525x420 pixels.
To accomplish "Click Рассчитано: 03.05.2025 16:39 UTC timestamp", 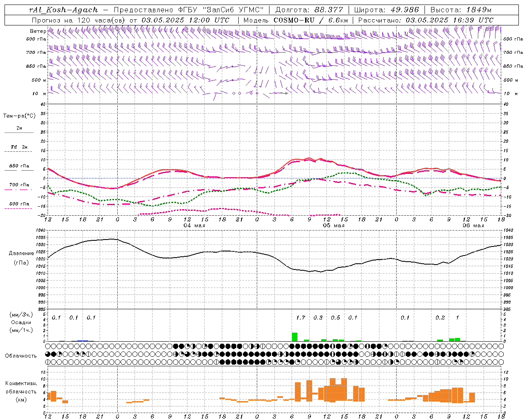I will (426, 20).
